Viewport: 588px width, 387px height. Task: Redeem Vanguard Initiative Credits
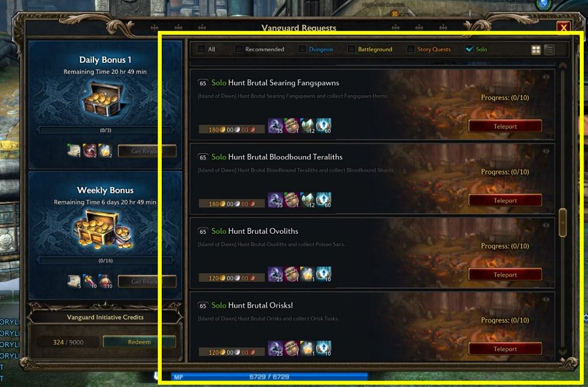139,342
